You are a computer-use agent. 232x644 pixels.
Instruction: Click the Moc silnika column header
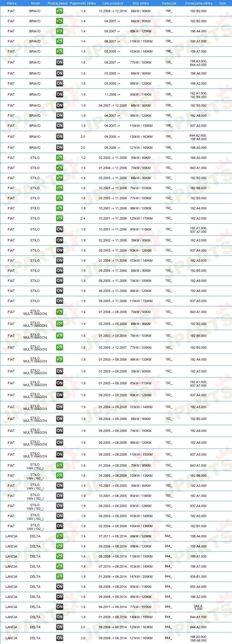click(141, 3)
